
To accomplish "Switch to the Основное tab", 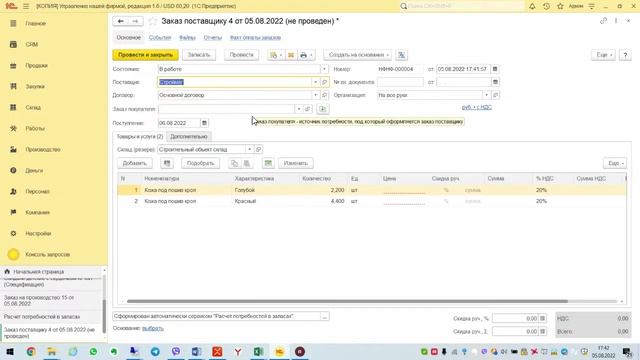I will (129, 38).
